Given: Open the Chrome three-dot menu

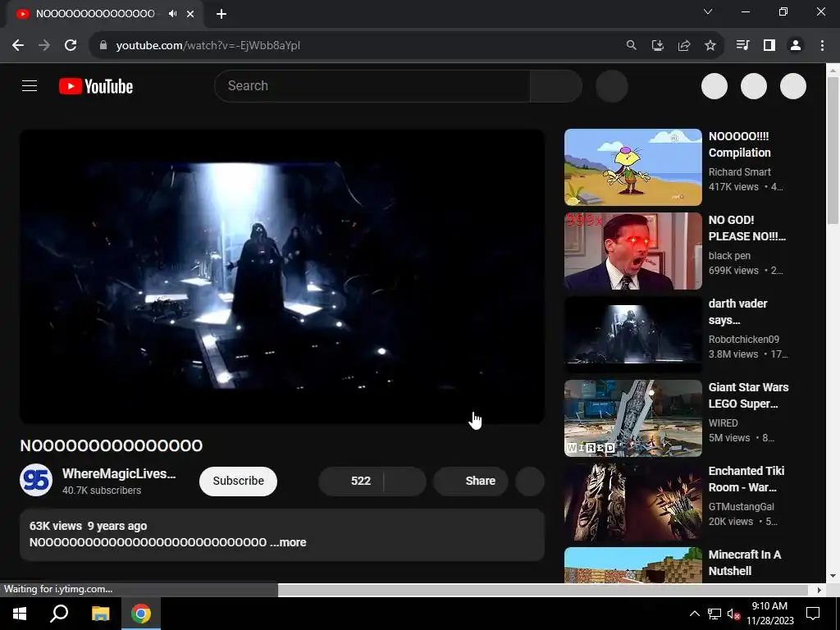Looking at the screenshot, I should pyautogui.click(x=822, y=46).
